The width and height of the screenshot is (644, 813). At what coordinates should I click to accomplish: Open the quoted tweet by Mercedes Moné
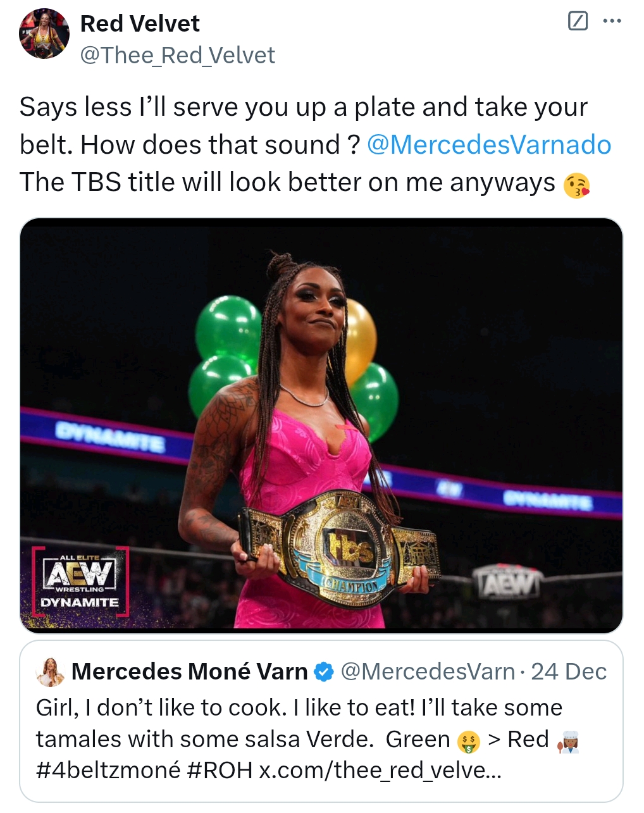[321, 721]
